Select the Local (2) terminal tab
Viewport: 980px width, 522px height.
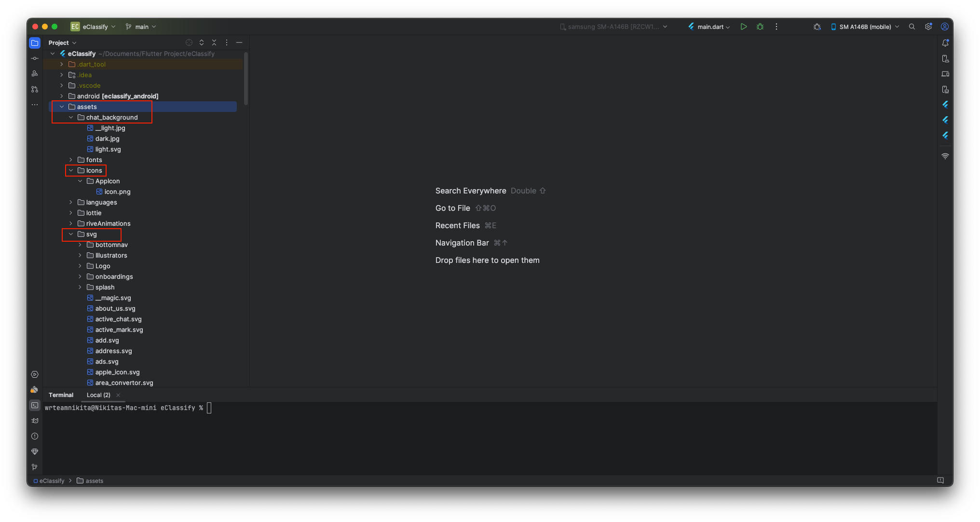coord(98,395)
